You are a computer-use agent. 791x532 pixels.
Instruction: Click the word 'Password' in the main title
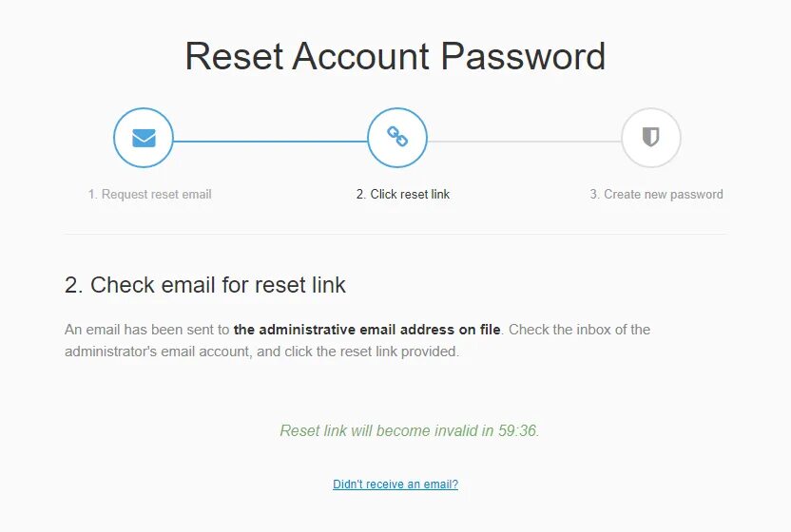(523, 56)
